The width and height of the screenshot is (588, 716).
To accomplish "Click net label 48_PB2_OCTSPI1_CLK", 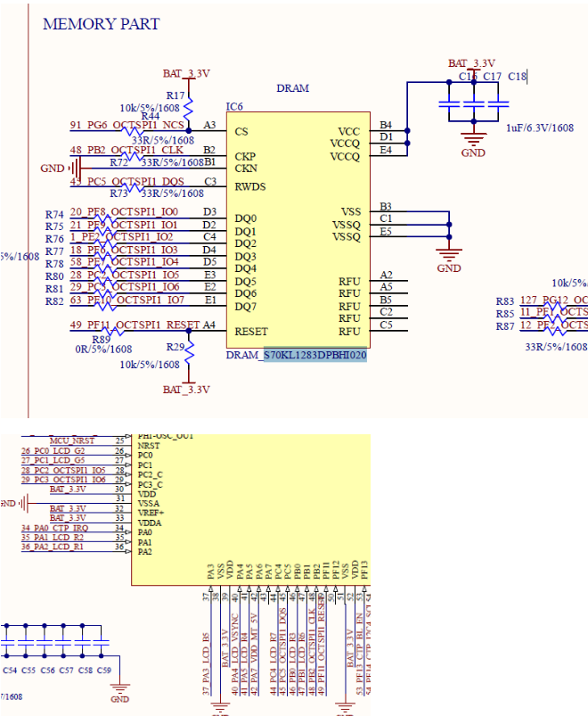I will click(127, 150).
